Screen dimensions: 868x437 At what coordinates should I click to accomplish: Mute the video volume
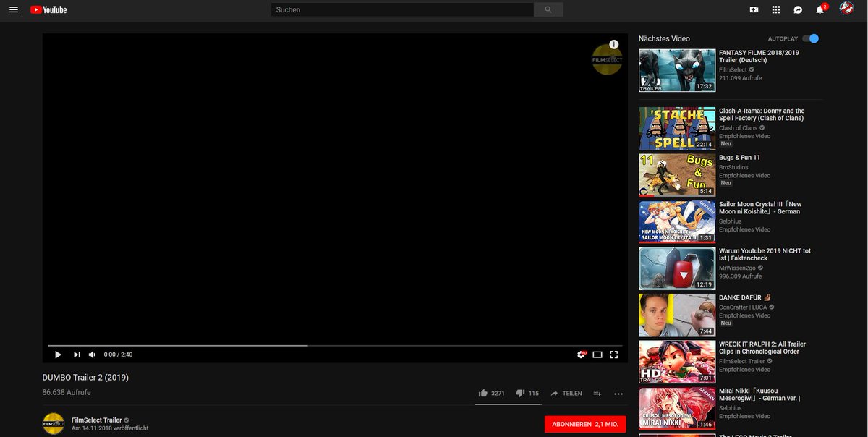(92, 355)
